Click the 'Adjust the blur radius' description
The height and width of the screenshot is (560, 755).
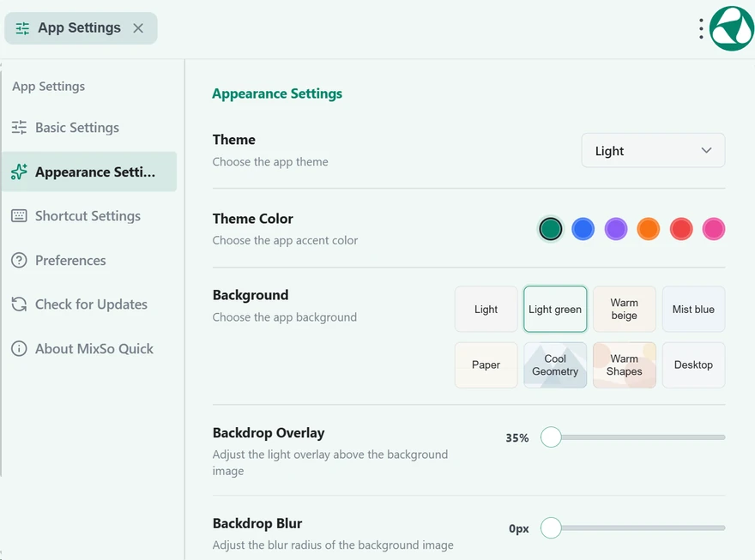[333, 545]
